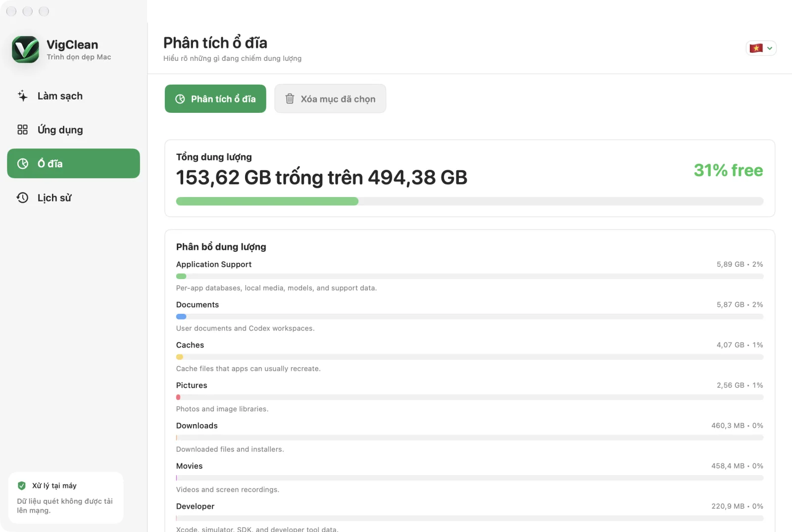Click the Phân bổ dung lượng heading
Viewport: 792px width, 532px height.
point(221,247)
